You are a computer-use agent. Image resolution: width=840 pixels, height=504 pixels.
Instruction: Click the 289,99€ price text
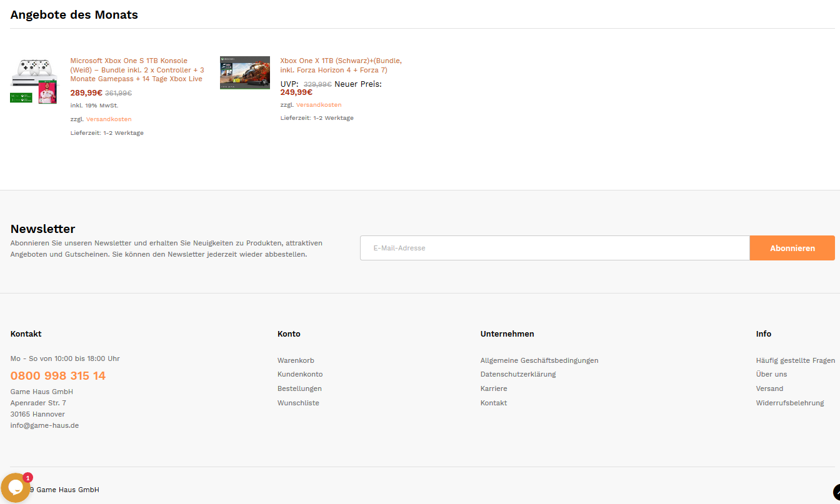(86, 93)
